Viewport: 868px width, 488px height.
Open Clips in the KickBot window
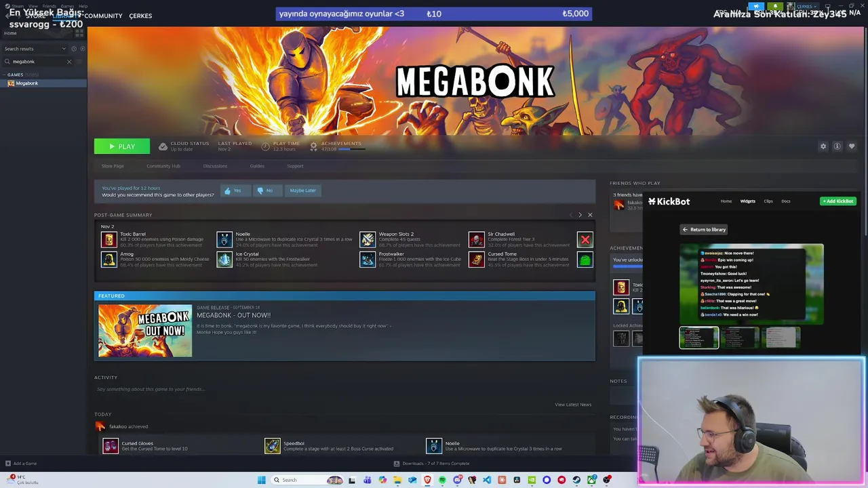pyautogui.click(x=768, y=201)
